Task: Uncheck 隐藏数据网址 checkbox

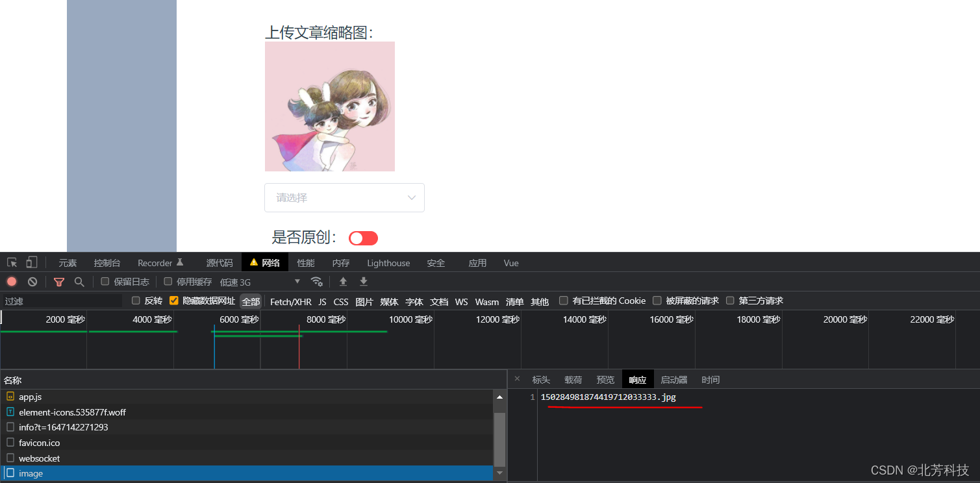Action: pyautogui.click(x=173, y=301)
